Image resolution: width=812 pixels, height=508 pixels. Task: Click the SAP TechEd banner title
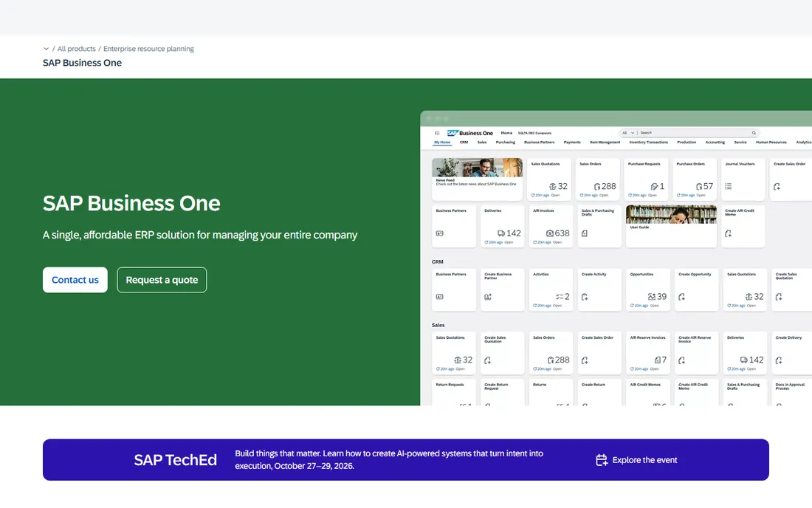point(175,460)
